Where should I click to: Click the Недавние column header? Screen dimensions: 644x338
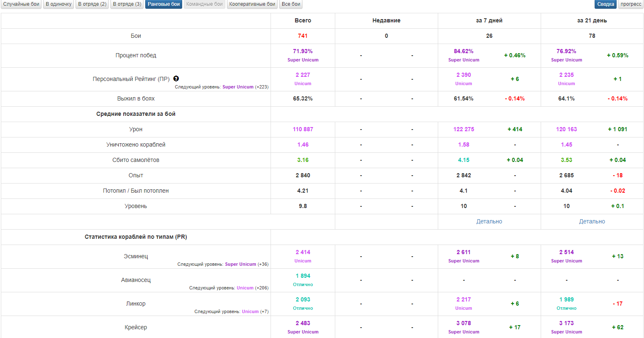386,20
